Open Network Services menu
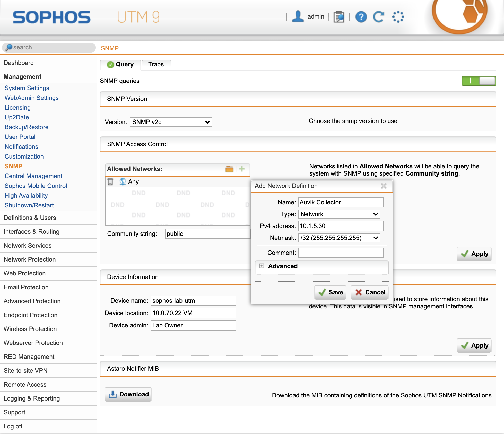Viewport: 504px width, 434px height. coord(48,246)
